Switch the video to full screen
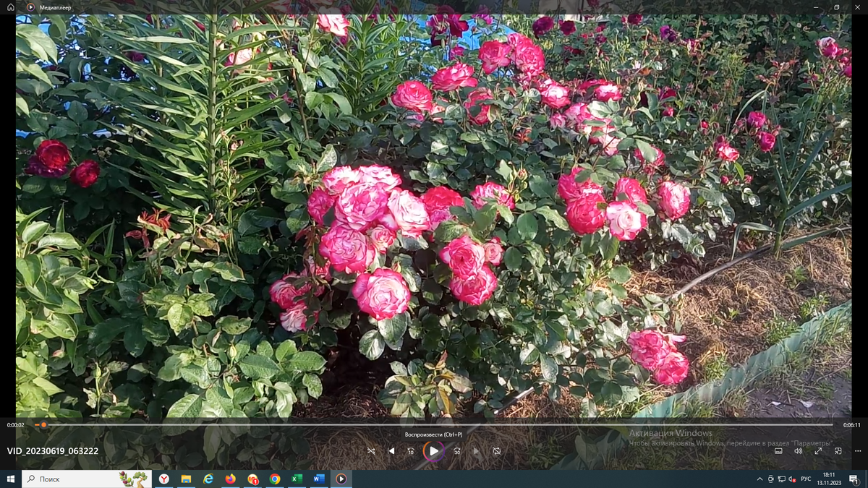The height and width of the screenshot is (488, 868). [818, 451]
